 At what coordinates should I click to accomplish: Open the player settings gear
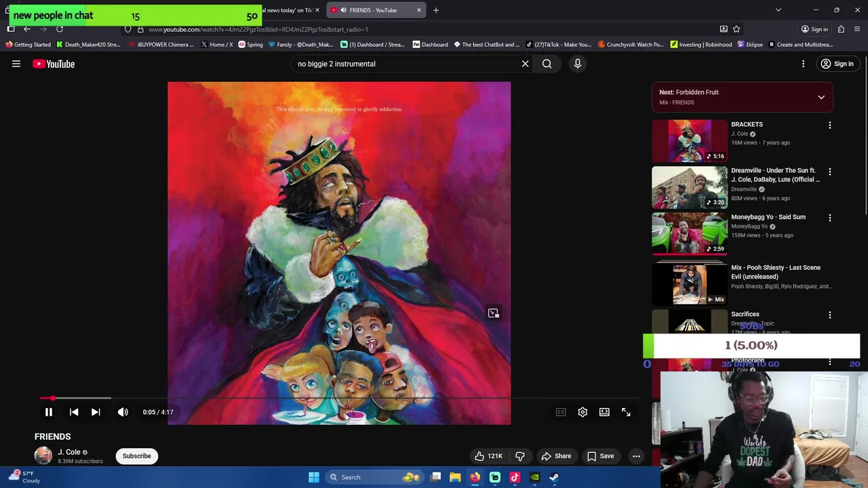[x=583, y=412]
